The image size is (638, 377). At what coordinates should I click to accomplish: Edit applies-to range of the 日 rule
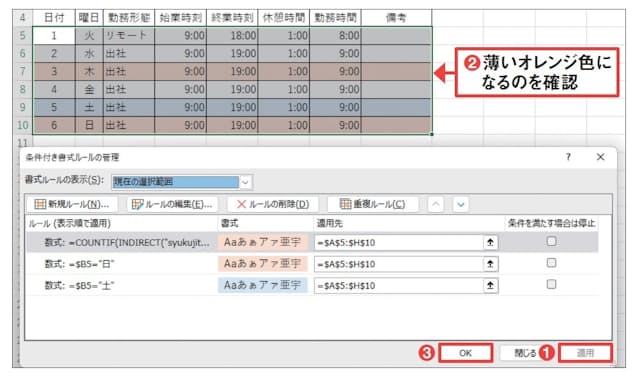pos(399,264)
